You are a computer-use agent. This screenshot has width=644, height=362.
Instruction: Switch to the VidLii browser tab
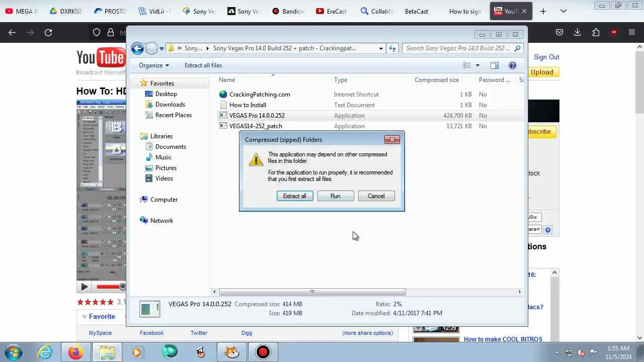click(154, 11)
